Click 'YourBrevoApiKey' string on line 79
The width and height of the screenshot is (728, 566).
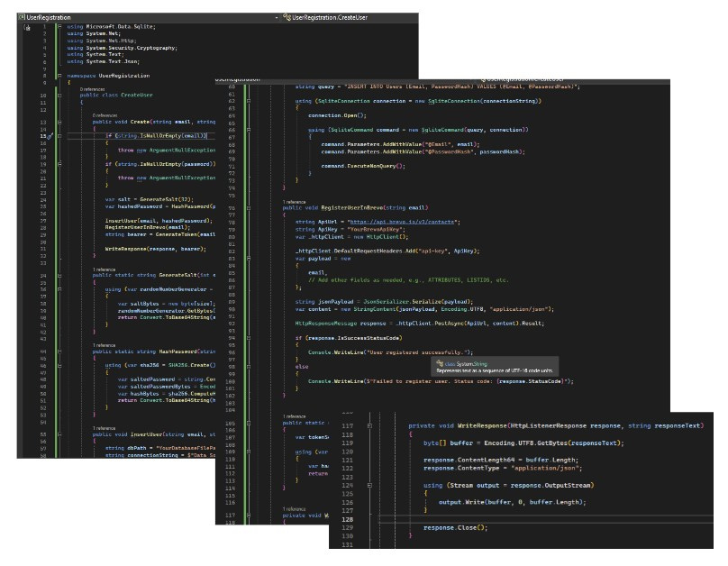(x=376, y=229)
